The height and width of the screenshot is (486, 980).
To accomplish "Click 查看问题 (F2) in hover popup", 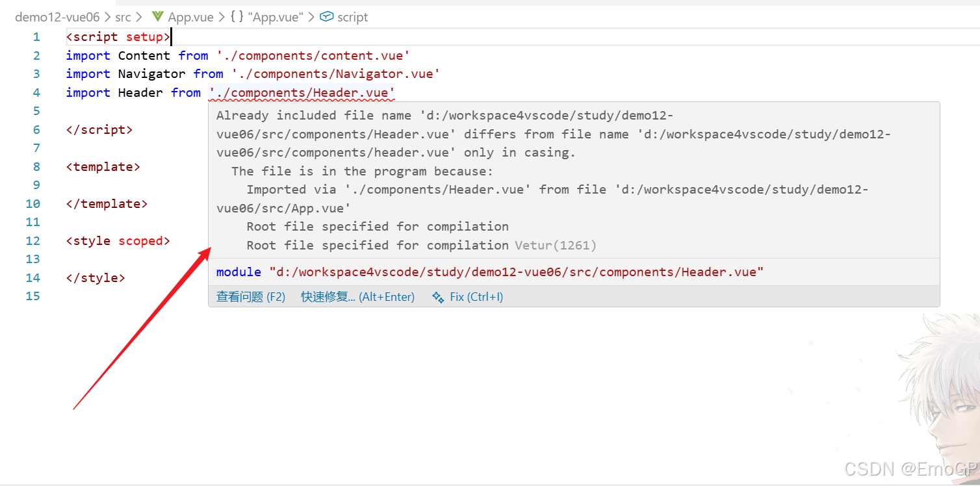I will [x=251, y=297].
